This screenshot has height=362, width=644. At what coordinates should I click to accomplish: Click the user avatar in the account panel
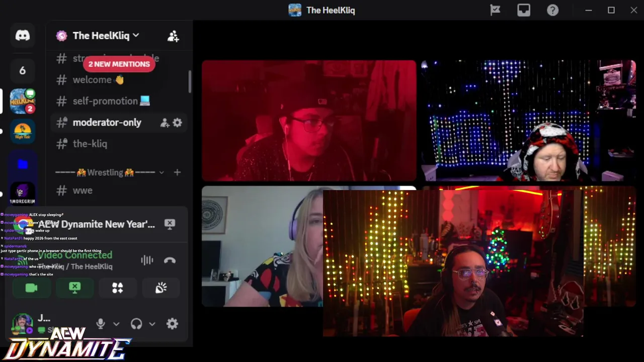coord(22,323)
